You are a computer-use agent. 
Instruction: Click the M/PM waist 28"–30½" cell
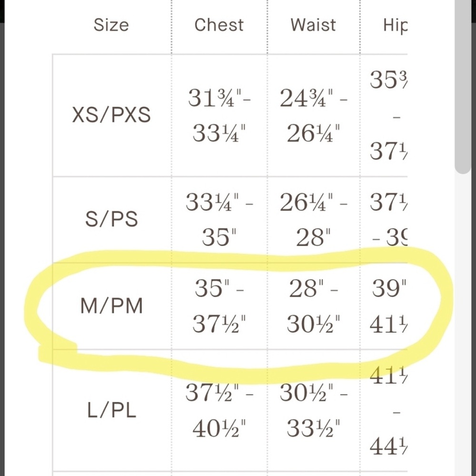[x=314, y=306]
